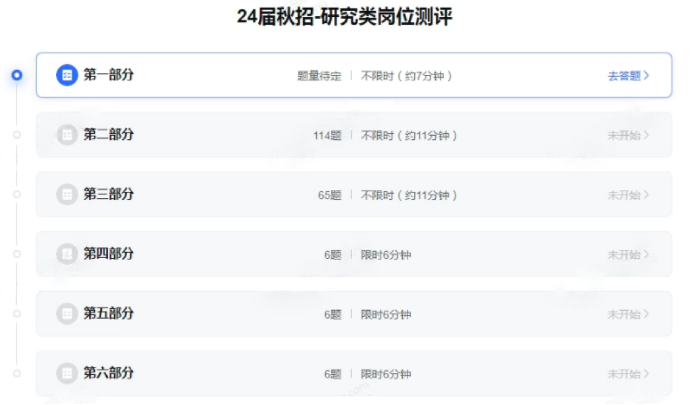The width and height of the screenshot is (693, 405).
Task: Select the 第二部分 section title
Action: (x=108, y=135)
